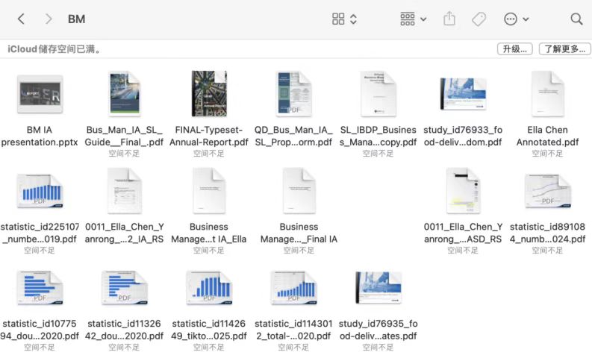Select the BM IA presentation.pptx file icon
The width and height of the screenshot is (592, 364).
(40, 94)
